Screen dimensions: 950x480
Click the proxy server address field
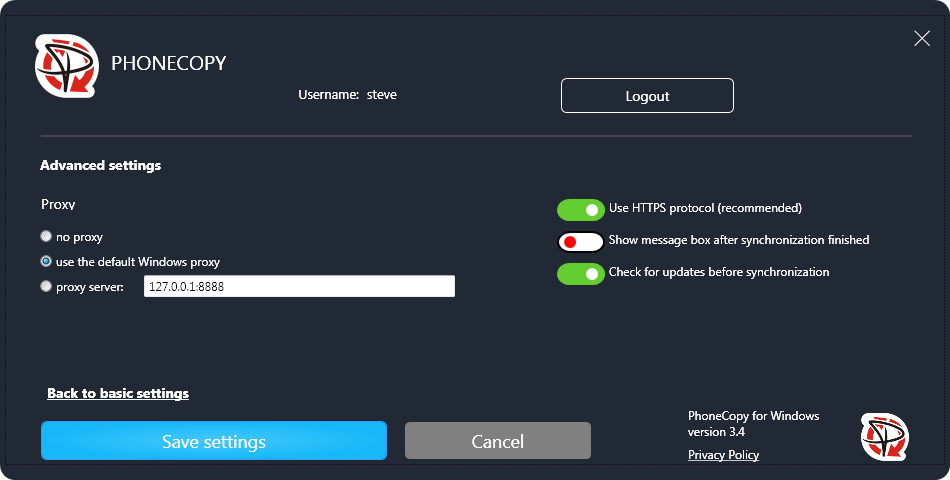299,286
